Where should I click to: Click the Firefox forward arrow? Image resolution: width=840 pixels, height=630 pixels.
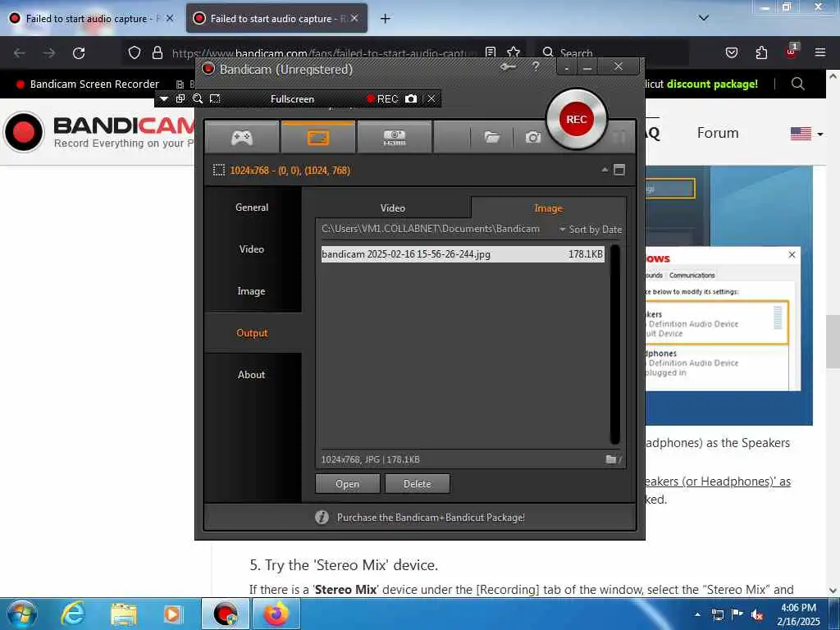point(49,53)
